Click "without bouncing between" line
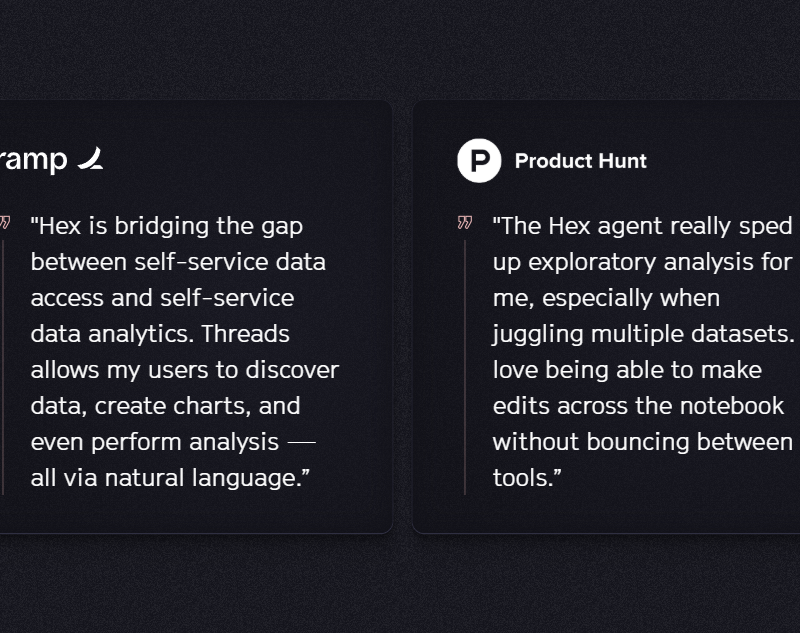 tap(642, 442)
